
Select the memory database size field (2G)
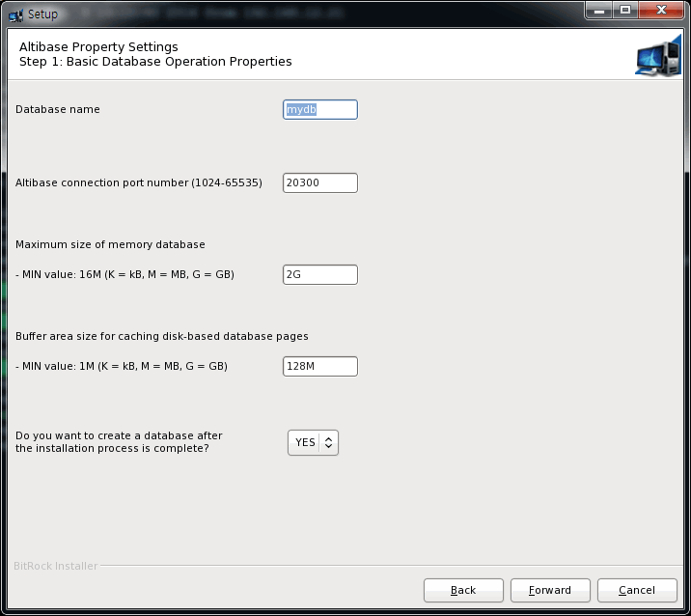point(320,275)
